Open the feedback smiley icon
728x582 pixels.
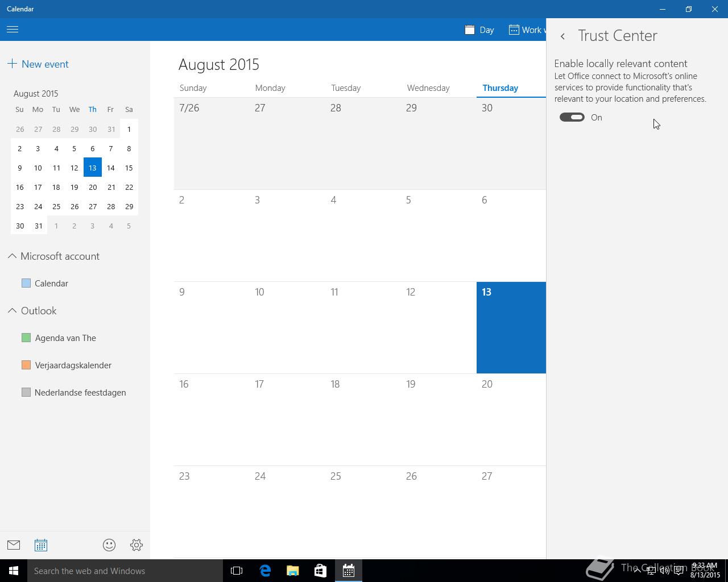[109, 545]
